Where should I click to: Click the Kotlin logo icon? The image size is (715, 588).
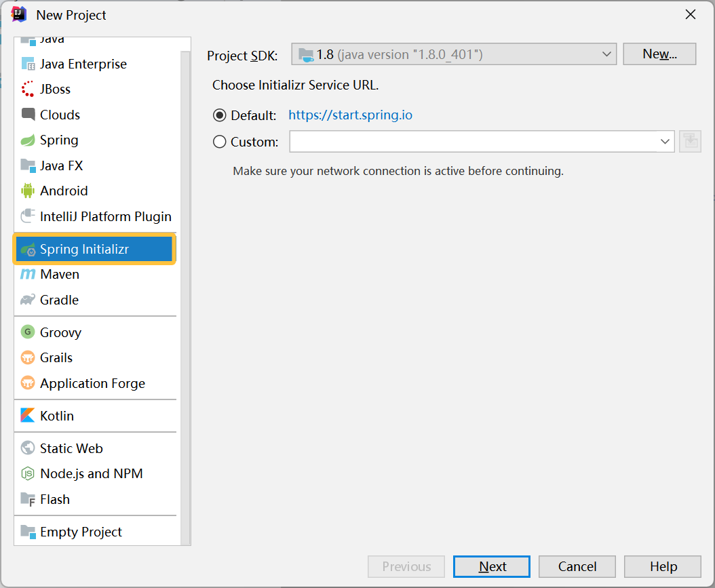click(x=28, y=415)
